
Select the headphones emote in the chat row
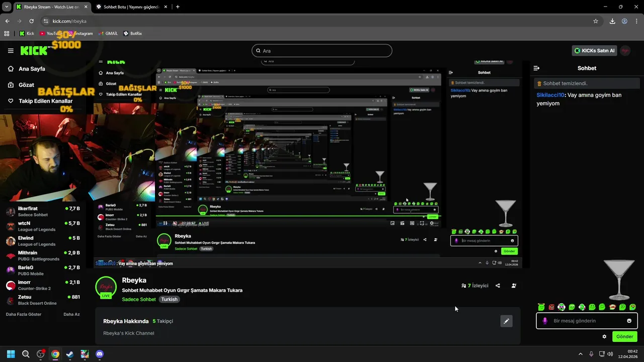pyautogui.click(x=561, y=307)
